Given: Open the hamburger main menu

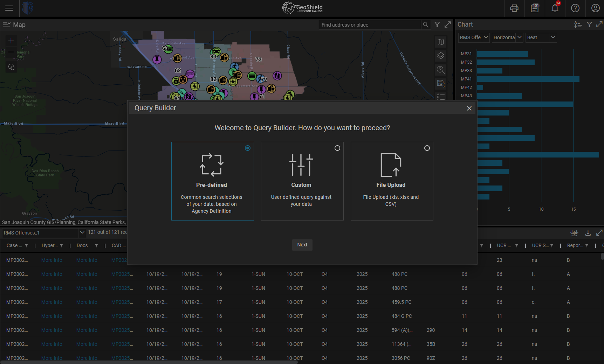Looking at the screenshot, I should (x=9, y=8).
